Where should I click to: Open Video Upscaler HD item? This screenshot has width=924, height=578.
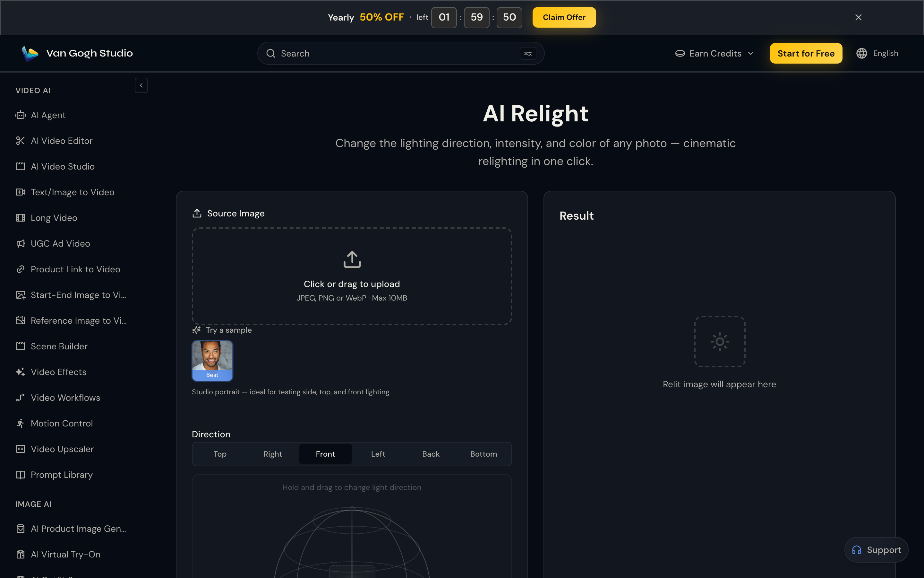click(55, 449)
